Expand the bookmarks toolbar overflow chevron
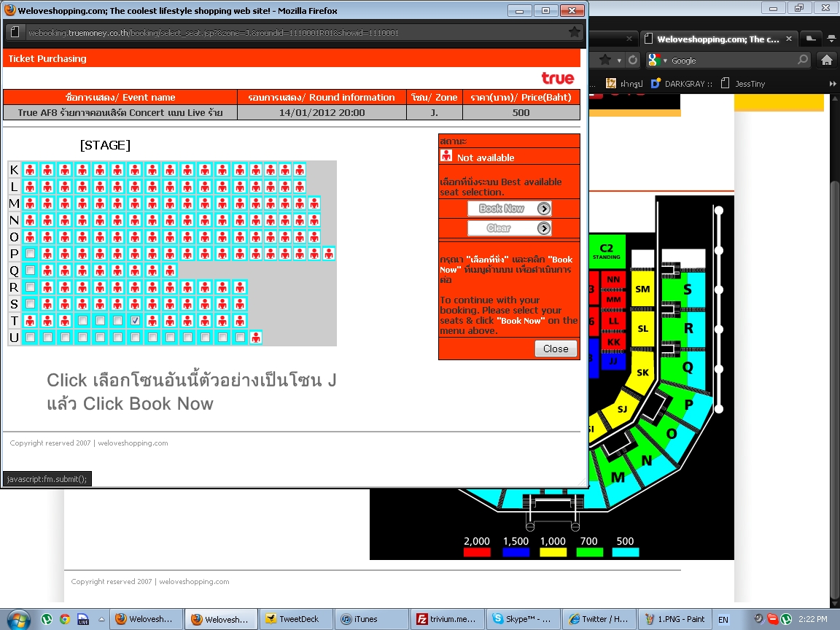 (832, 84)
